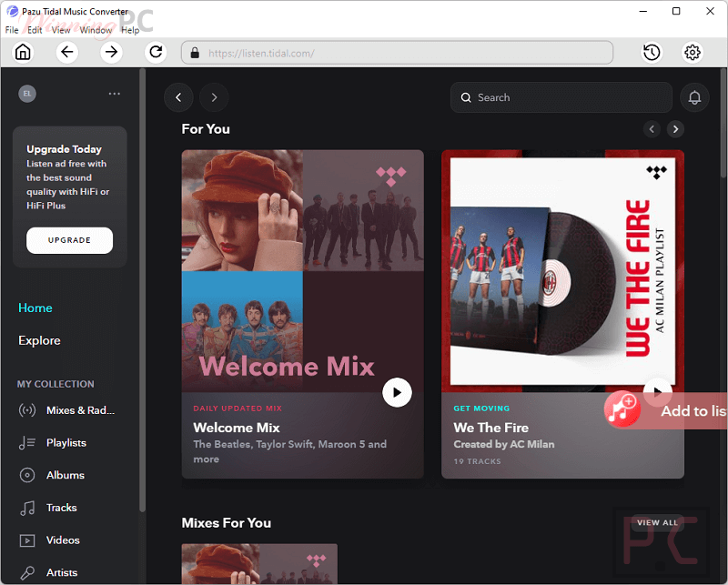Open Tracks in My Collection
The image size is (728, 585).
click(62, 508)
